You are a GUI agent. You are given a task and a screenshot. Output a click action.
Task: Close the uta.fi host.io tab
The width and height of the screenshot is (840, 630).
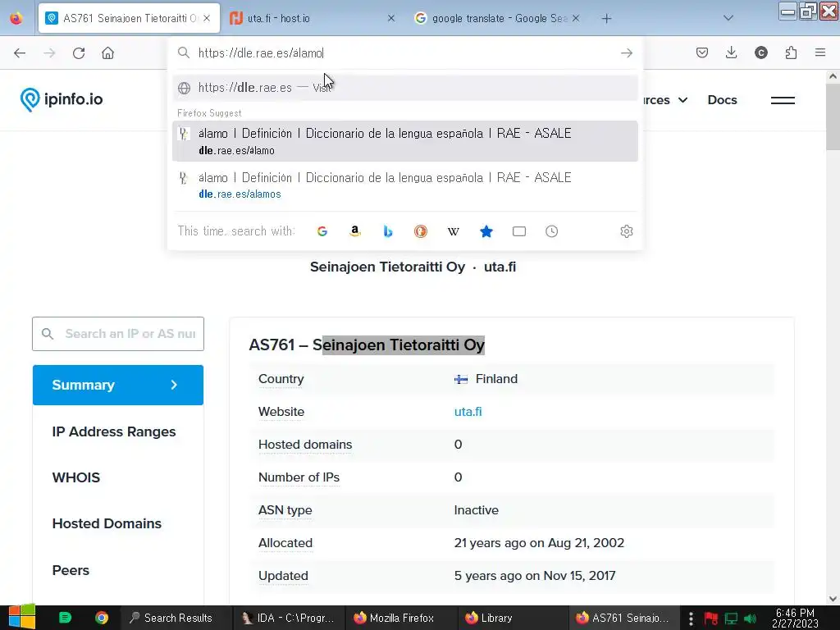(391, 18)
